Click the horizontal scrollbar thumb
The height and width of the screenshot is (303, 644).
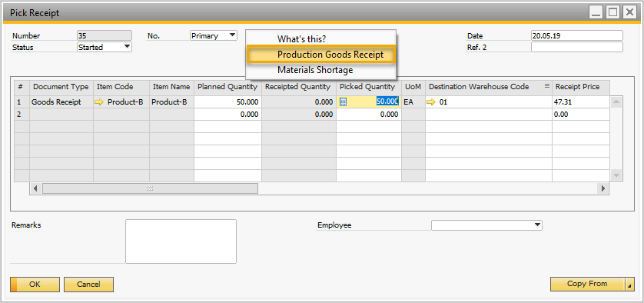pos(150,188)
